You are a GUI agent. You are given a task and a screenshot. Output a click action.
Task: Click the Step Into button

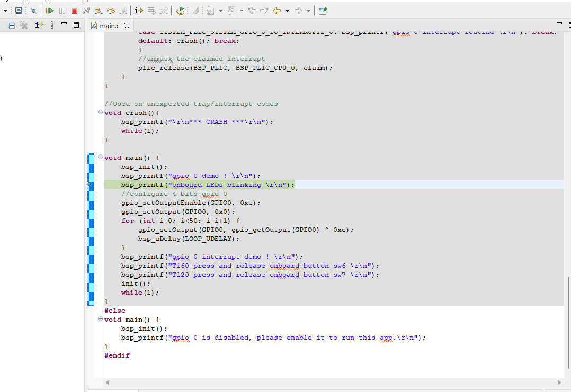tap(99, 10)
